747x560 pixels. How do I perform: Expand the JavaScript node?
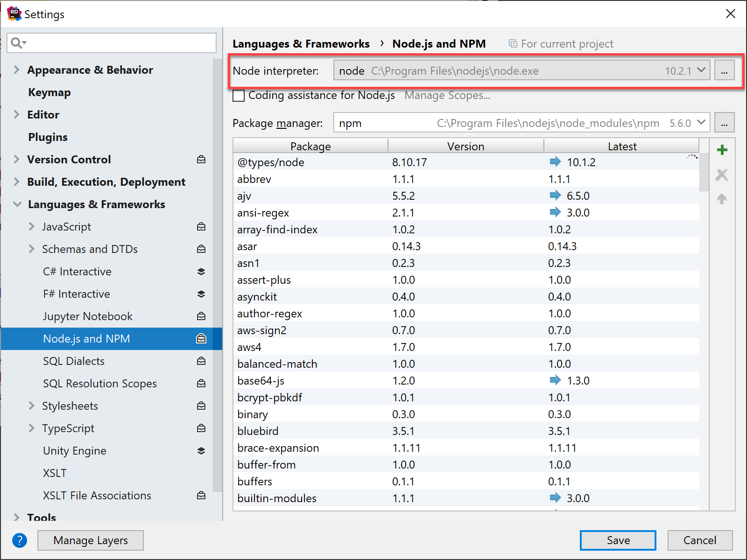point(32,227)
